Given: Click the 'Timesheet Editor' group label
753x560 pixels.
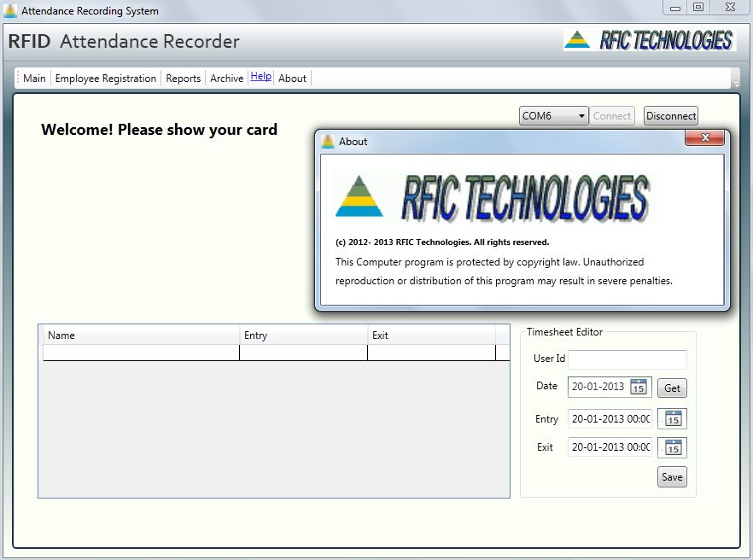Looking at the screenshot, I should coord(565,332).
